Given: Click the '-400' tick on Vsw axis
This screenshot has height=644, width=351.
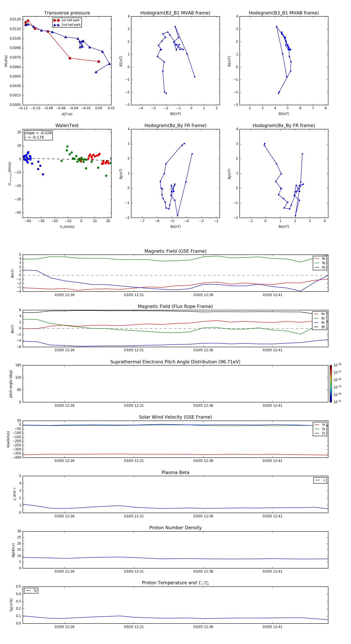Looking at the screenshot, I should click(17, 457).
